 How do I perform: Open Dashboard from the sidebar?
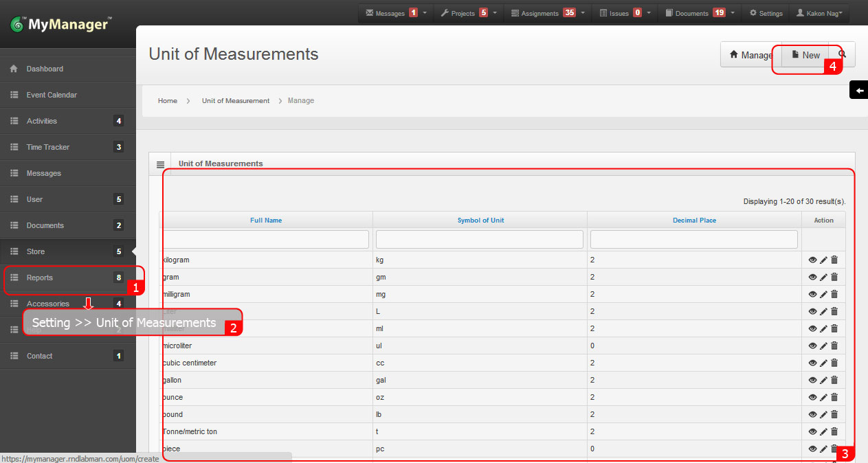pos(45,69)
